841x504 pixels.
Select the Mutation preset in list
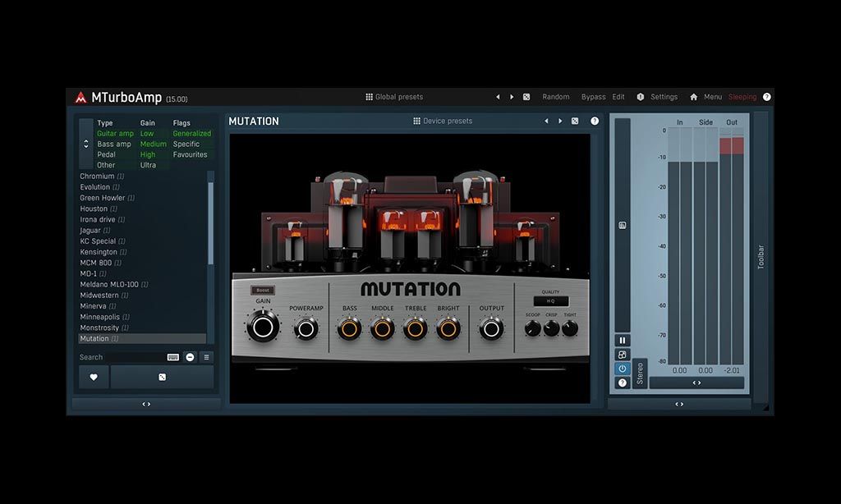point(142,339)
